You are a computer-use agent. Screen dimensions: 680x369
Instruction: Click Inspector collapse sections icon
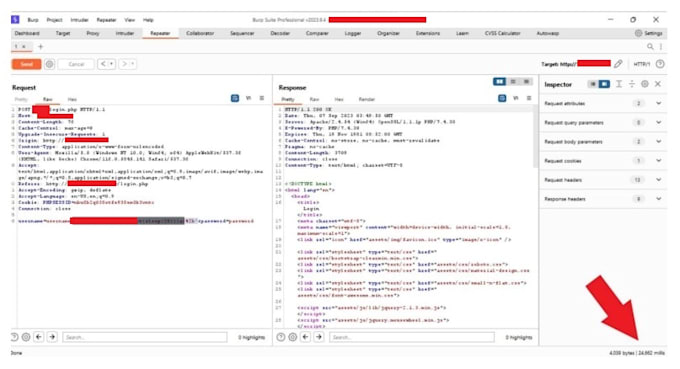632,84
